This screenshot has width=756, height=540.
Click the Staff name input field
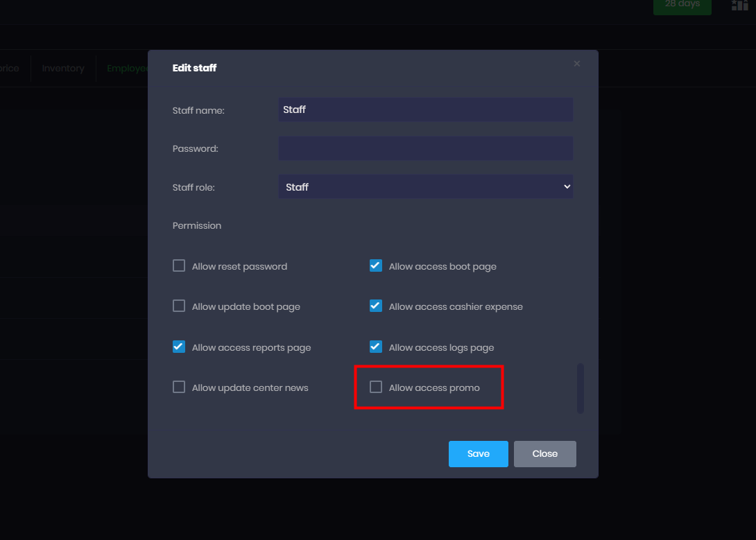425,110
